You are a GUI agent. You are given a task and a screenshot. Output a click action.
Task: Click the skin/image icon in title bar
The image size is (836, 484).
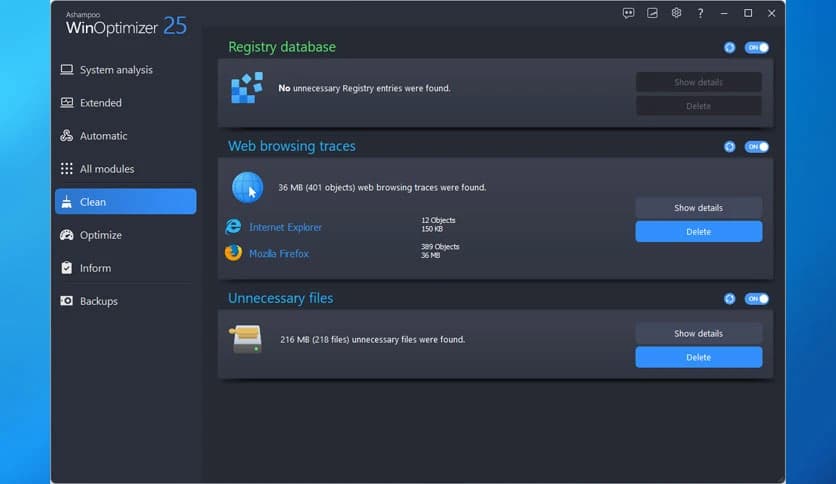point(652,13)
